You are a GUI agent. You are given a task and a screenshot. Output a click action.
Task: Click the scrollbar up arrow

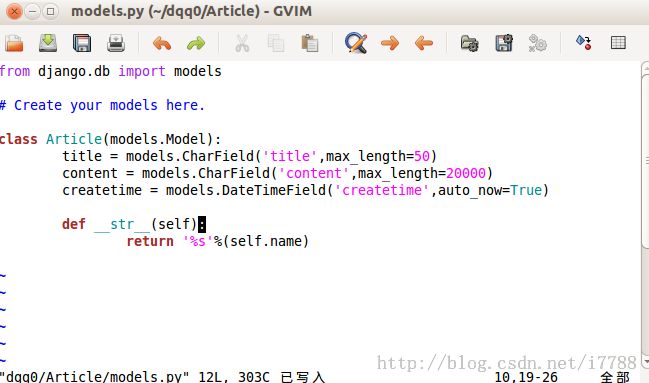point(645,67)
